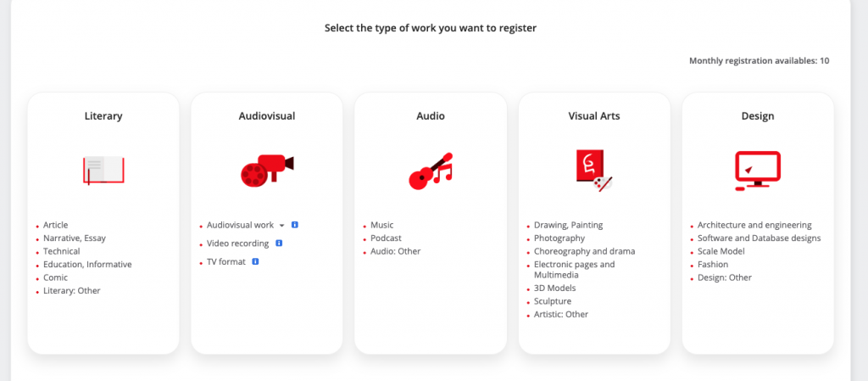This screenshot has width=868, height=381.
Task: Select Architecture and engineering option
Action: (x=754, y=225)
